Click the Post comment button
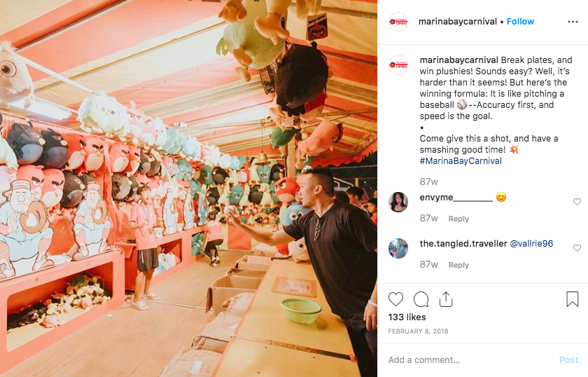Viewport: 588px width, 377px height. point(568,359)
